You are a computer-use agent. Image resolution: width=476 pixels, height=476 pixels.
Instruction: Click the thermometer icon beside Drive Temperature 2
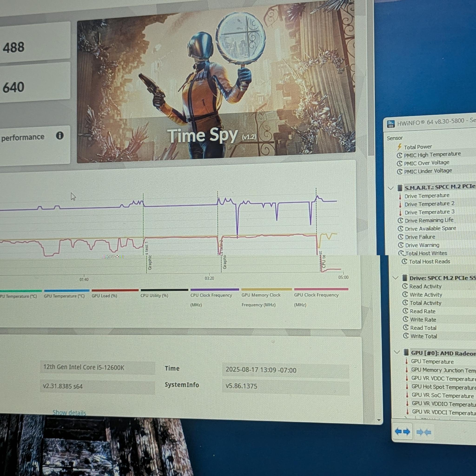click(400, 205)
